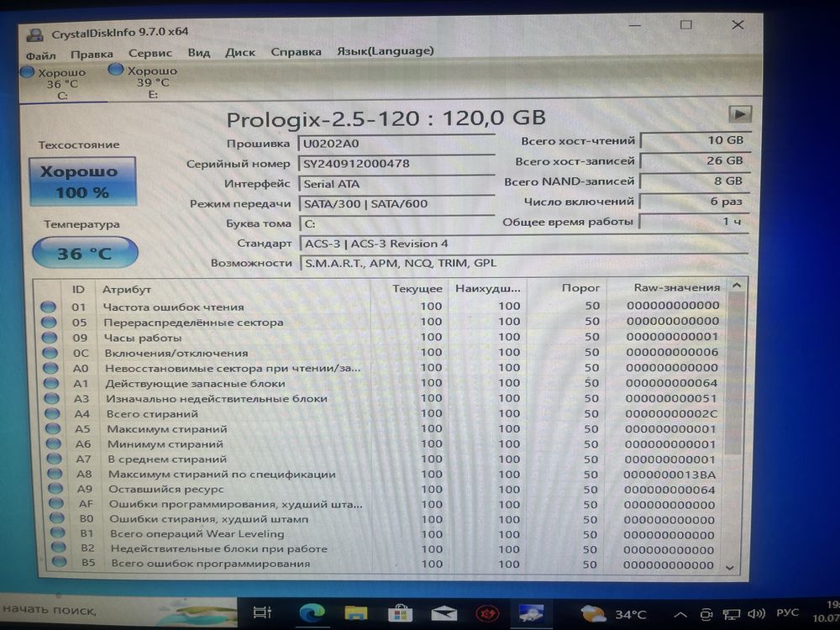Click the Всего хост-чтений label

[x=578, y=141]
